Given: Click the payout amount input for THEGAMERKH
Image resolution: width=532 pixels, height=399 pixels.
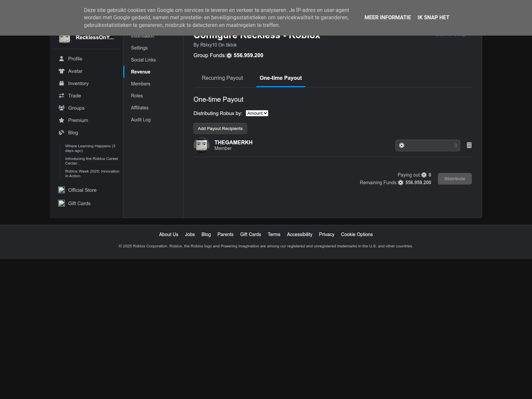Looking at the screenshot, I should pyautogui.click(x=428, y=145).
